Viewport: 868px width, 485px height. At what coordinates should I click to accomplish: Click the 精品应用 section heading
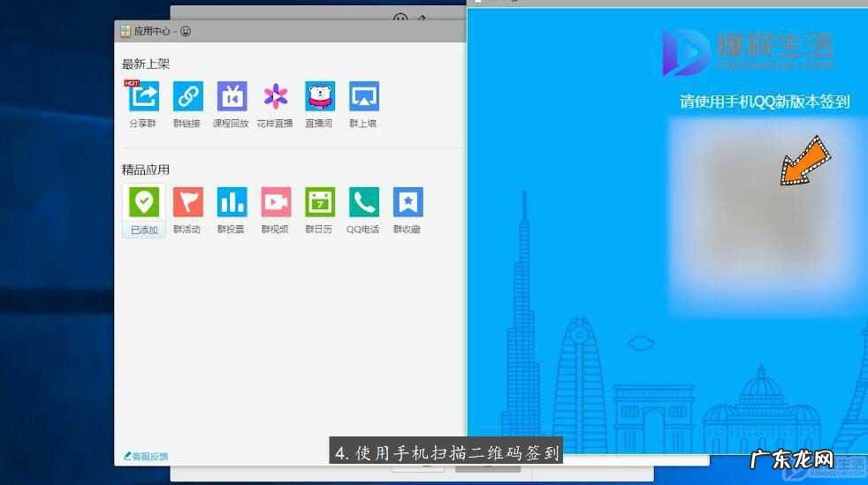146,170
